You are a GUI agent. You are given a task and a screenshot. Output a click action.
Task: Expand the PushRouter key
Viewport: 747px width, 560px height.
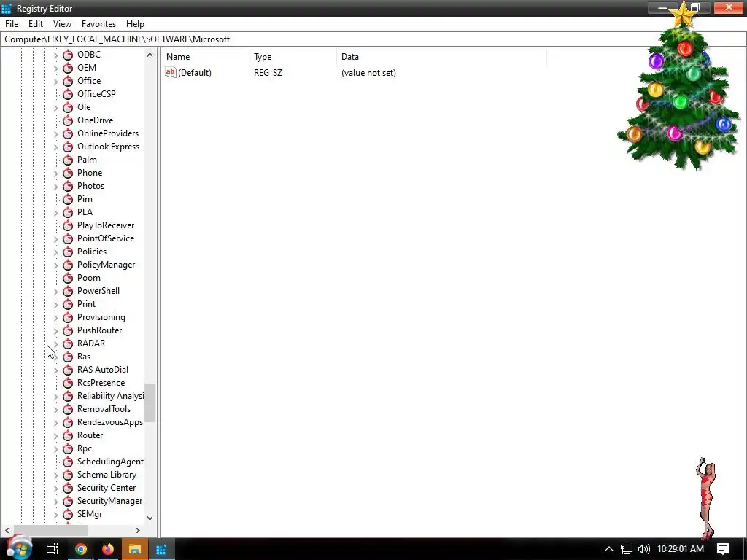pyautogui.click(x=55, y=330)
